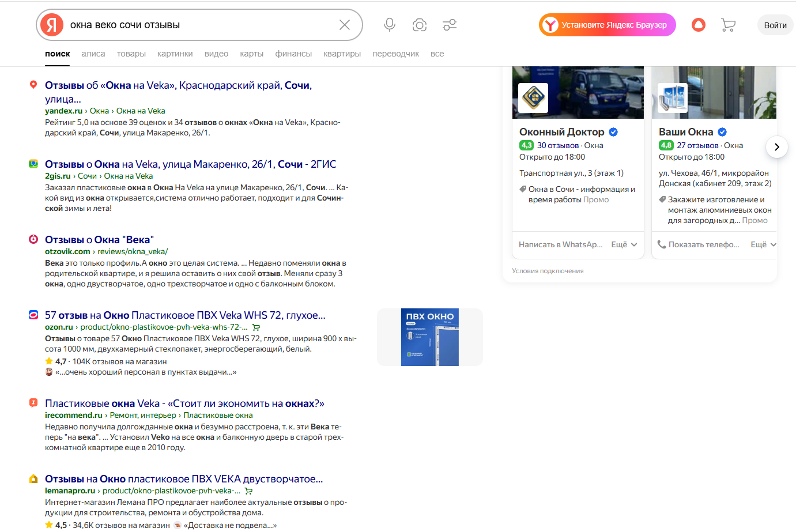Start voice search with microphone icon
Screen dimensions: 796x532
[390, 25]
